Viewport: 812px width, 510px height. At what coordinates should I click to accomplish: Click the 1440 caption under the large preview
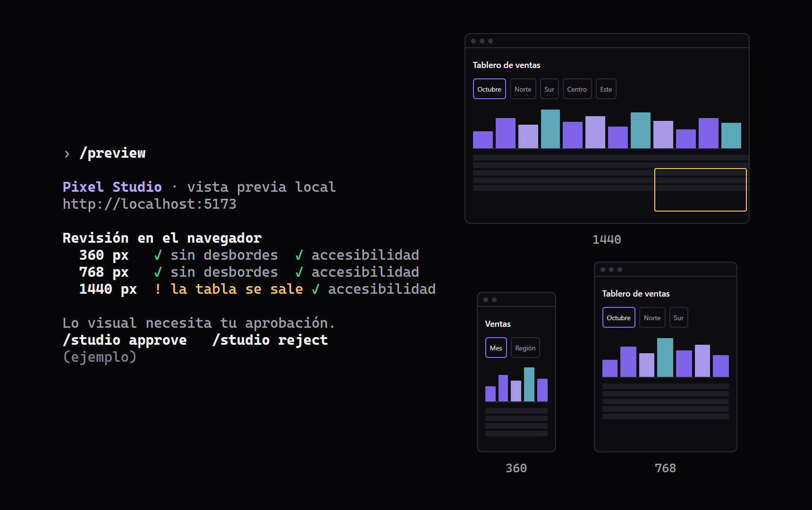[x=607, y=240]
